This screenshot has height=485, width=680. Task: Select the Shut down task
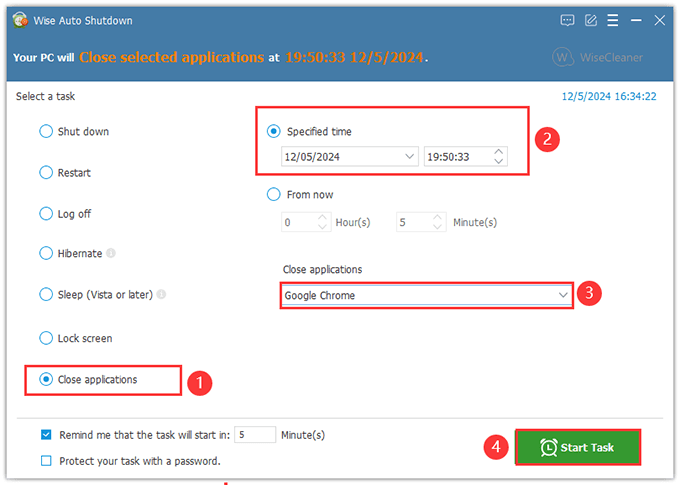coord(74,131)
